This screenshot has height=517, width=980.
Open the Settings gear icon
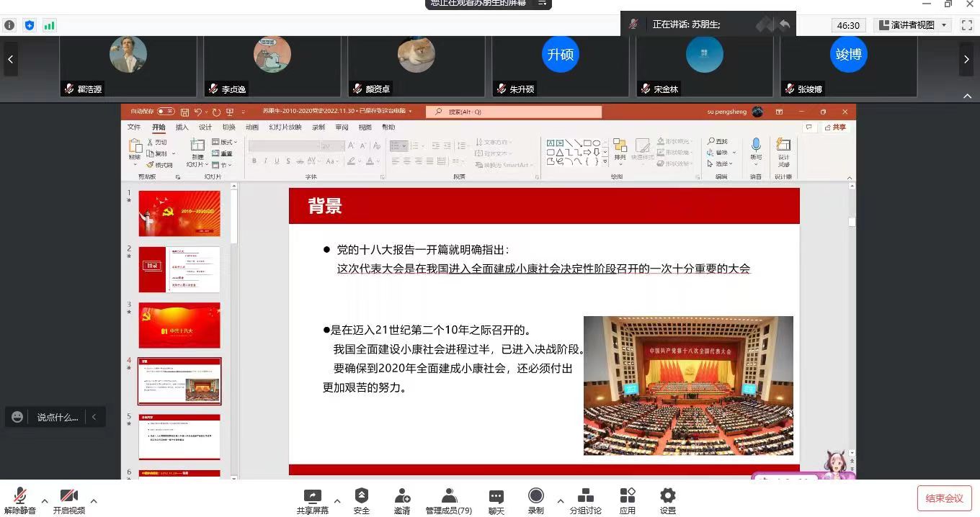[667, 496]
